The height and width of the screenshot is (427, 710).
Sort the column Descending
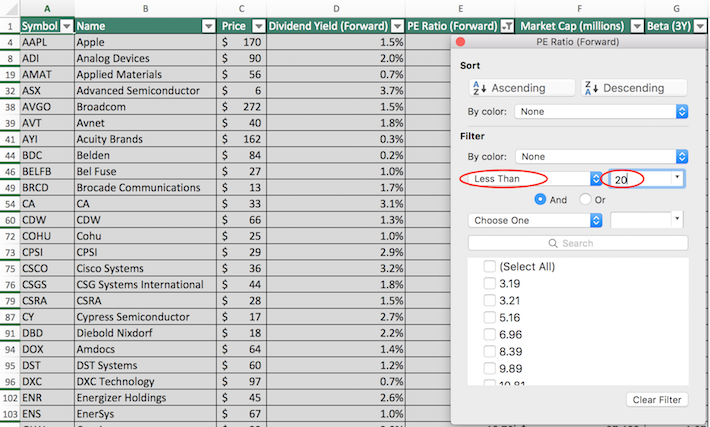pyautogui.click(x=632, y=88)
